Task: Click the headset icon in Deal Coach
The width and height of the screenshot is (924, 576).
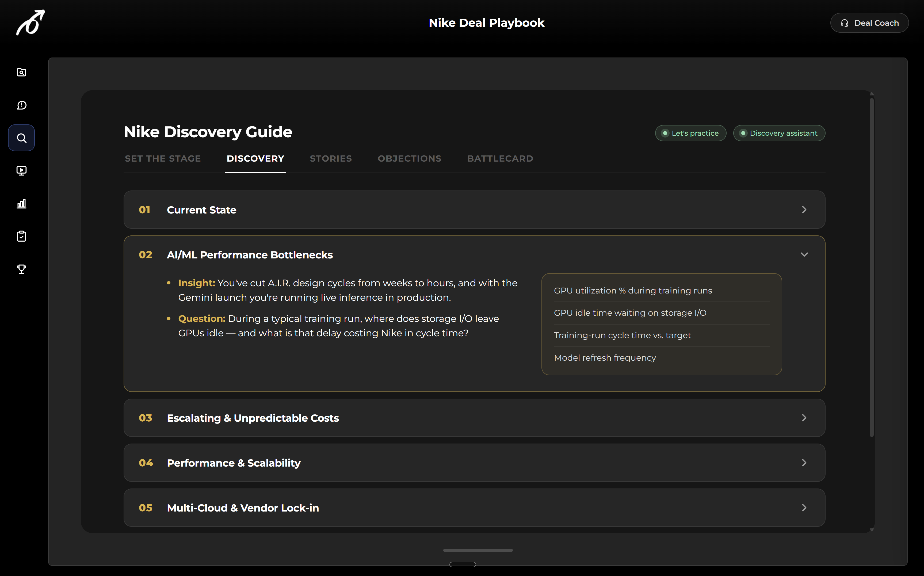Action: (x=844, y=23)
